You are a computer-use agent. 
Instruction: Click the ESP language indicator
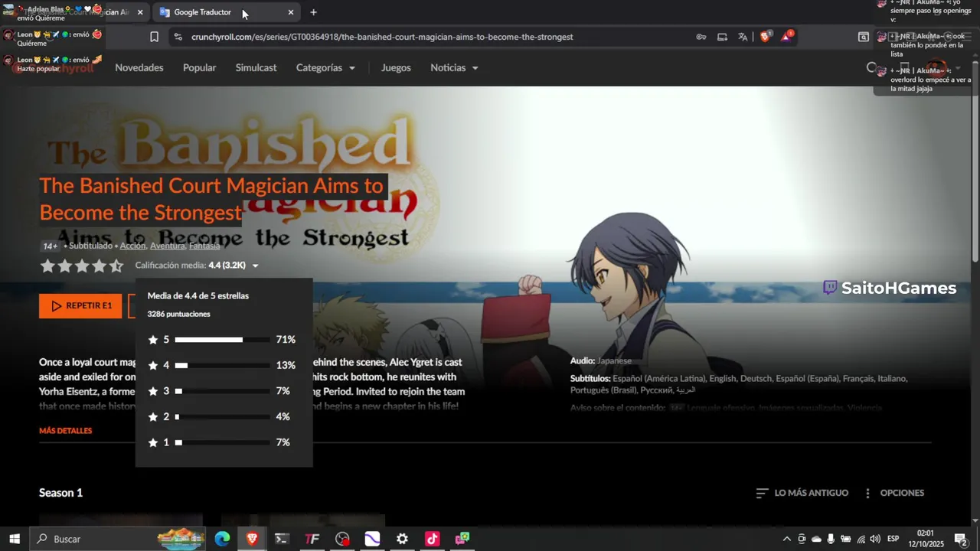click(893, 539)
